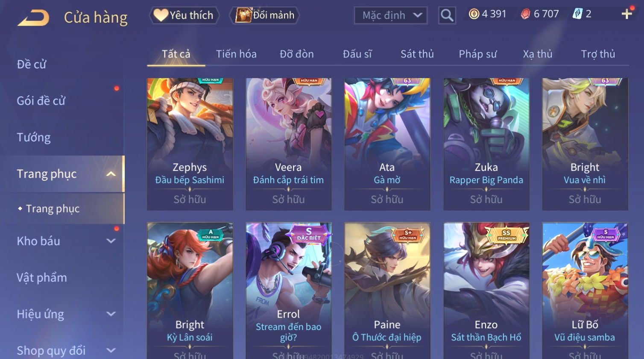644x359 pixels.
Task: Click the blue voucher ticket icon
Action: [577, 14]
